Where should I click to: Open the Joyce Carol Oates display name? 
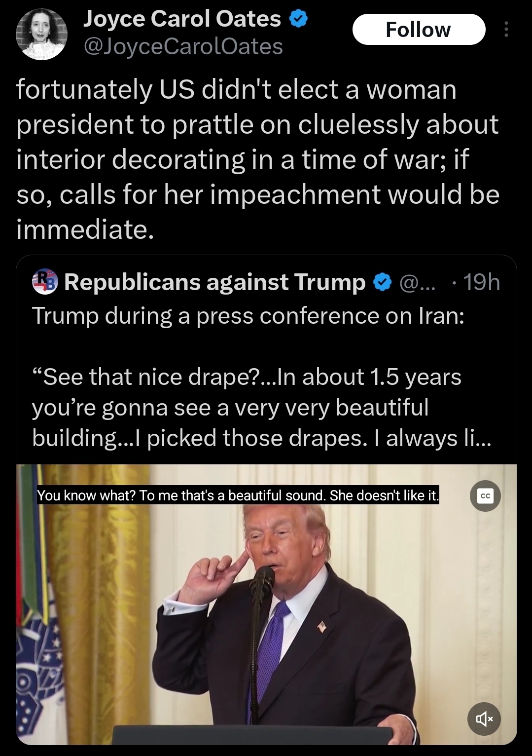coord(182,19)
